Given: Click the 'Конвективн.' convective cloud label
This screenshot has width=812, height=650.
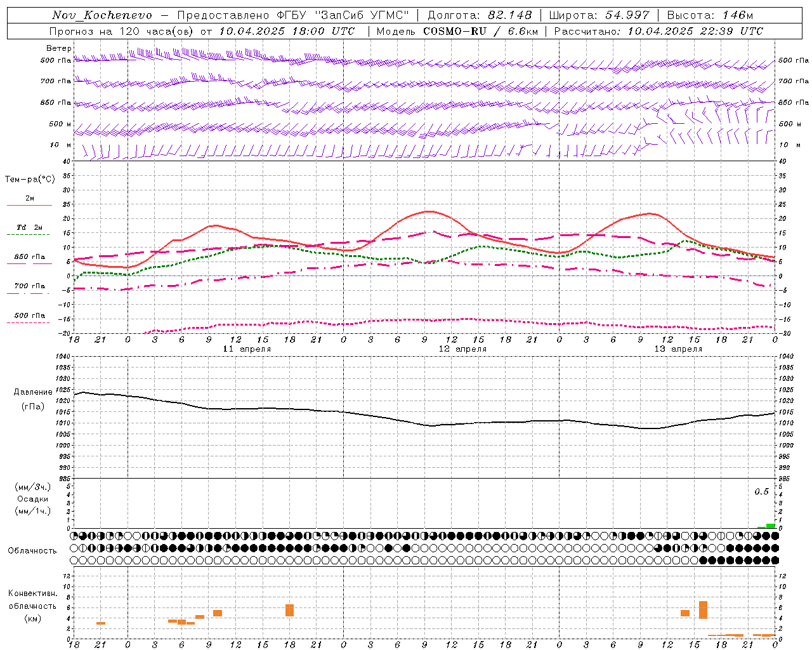Looking at the screenshot, I should [x=33, y=594].
